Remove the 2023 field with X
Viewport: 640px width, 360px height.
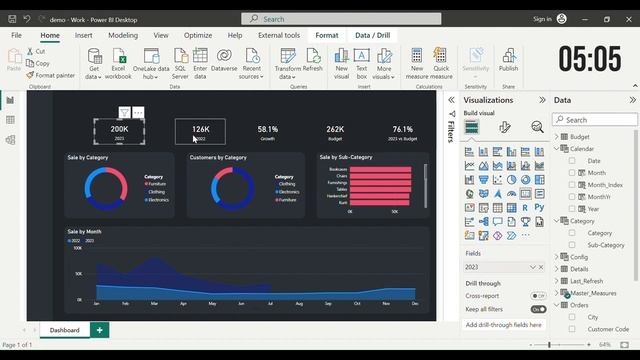tap(541, 267)
